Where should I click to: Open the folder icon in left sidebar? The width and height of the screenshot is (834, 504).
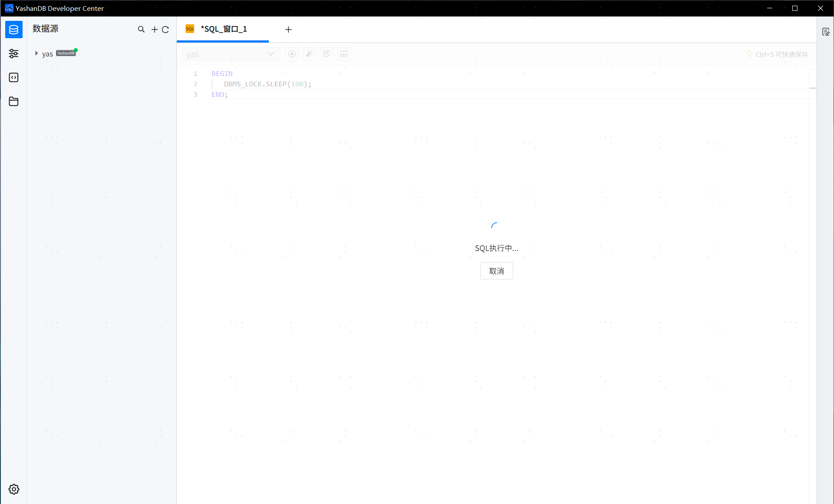click(x=13, y=101)
